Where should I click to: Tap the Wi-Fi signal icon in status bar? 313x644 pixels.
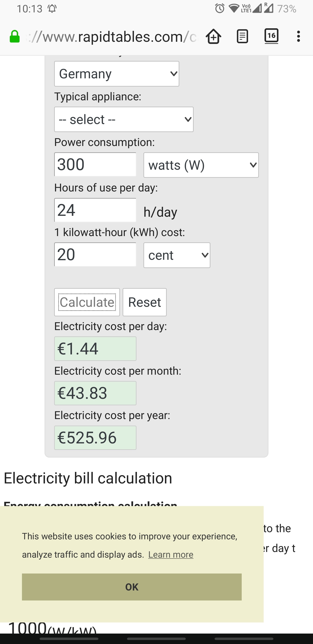point(234,8)
